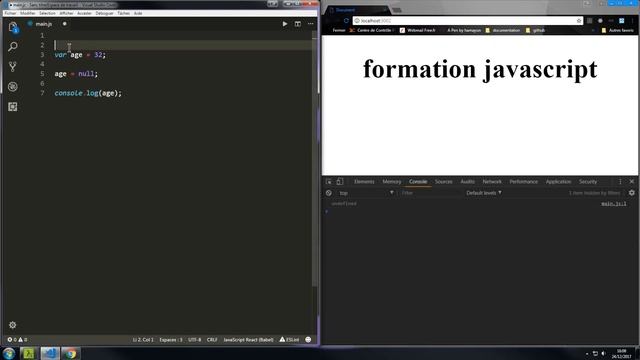This screenshot has height=360, width=640.
Task: Click the 'age = null;' code on line 5
Action: pos(76,74)
